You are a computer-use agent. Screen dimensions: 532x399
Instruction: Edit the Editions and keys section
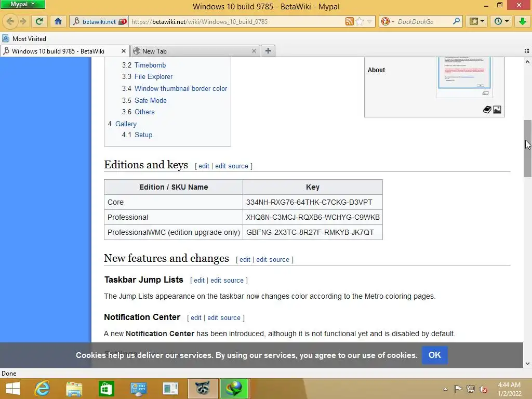click(204, 166)
